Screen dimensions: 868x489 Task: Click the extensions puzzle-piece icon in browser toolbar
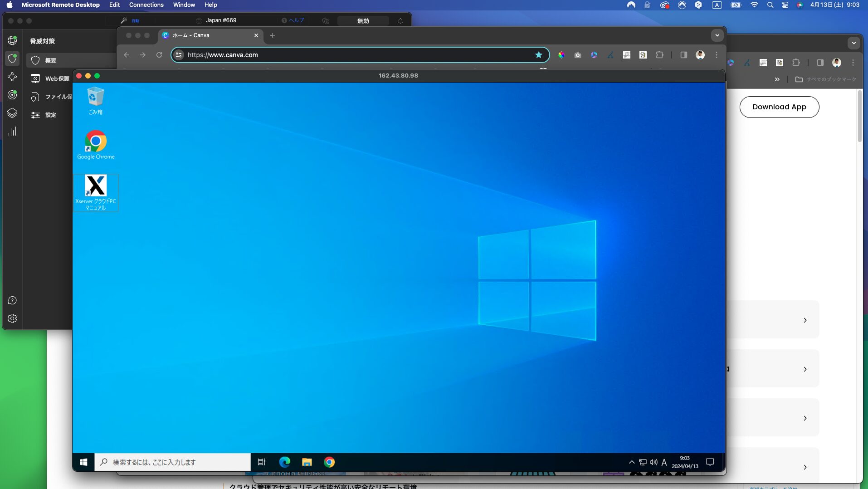coord(660,55)
